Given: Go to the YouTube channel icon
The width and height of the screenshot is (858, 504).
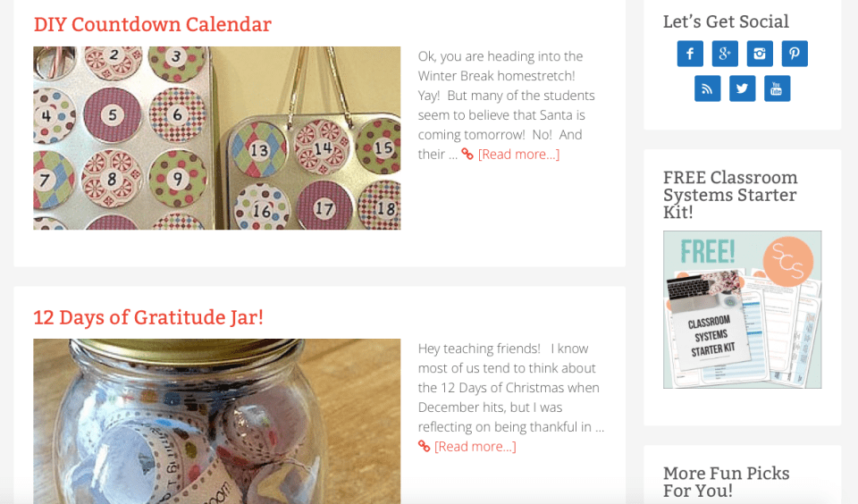Looking at the screenshot, I should pyautogui.click(x=777, y=88).
